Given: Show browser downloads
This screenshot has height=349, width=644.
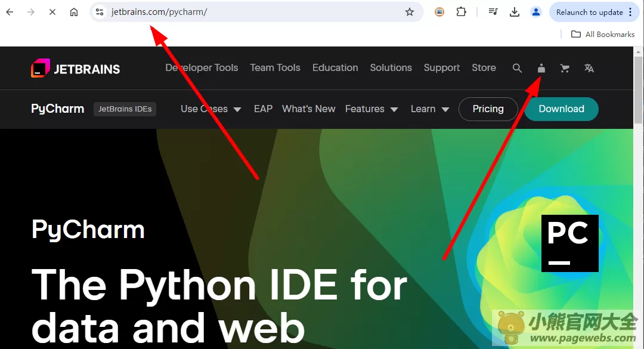Looking at the screenshot, I should point(514,12).
